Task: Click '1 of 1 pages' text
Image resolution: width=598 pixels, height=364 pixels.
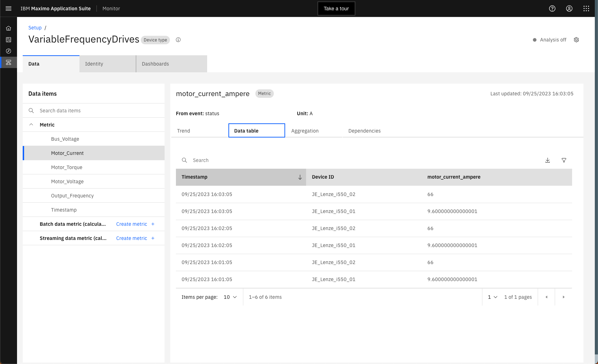Action: pyautogui.click(x=518, y=297)
